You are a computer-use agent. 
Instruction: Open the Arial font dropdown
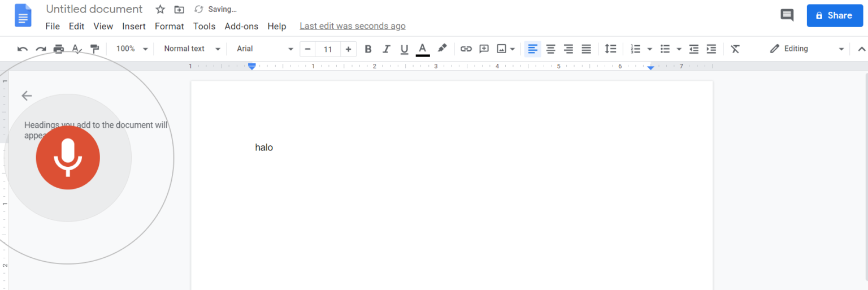click(264, 49)
